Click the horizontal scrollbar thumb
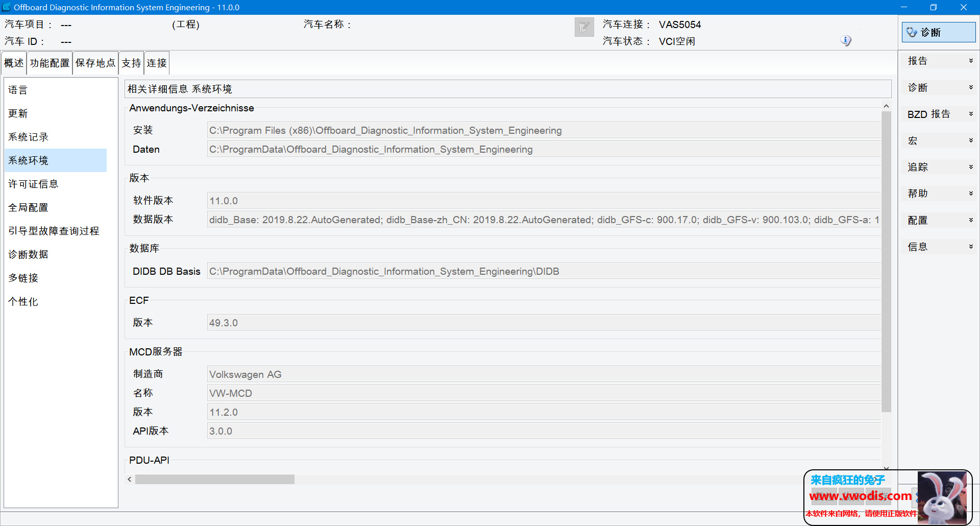 click(x=214, y=479)
